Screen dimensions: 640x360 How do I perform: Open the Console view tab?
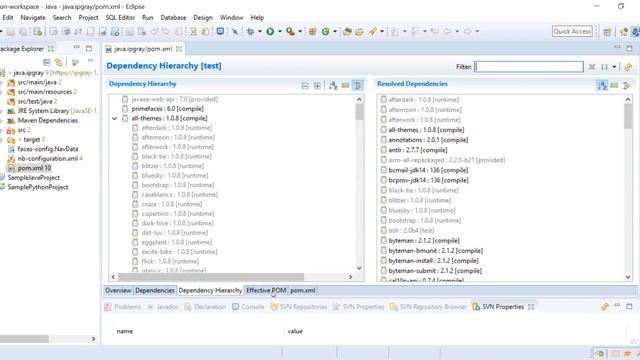248,307
